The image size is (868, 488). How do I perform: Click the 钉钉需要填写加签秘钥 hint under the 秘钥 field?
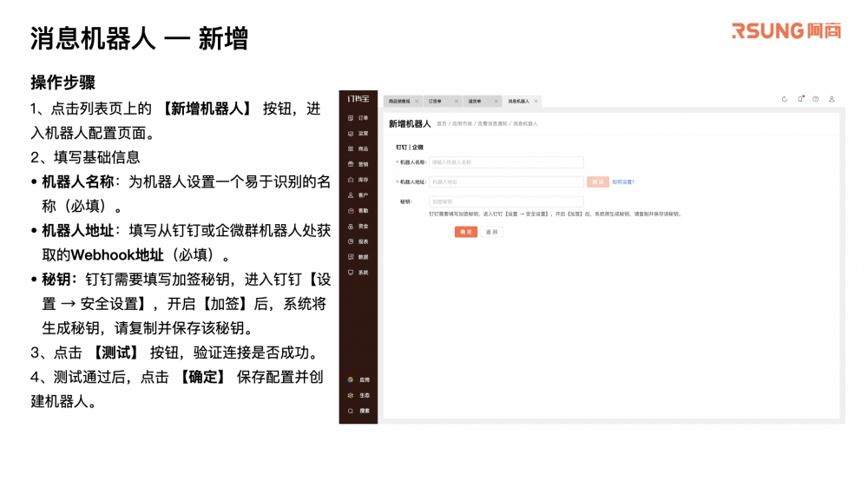[x=556, y=214]
